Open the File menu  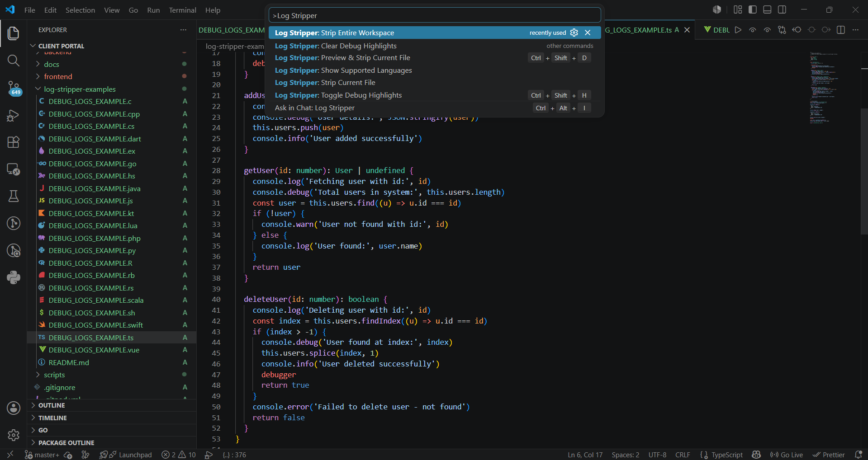(x=30, y=10)
